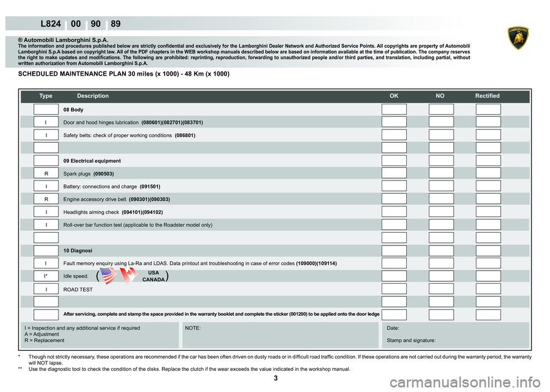Screen dimensions: 550x392
Task: Check OK box for Spark plugs row
Action: point(394,174)
